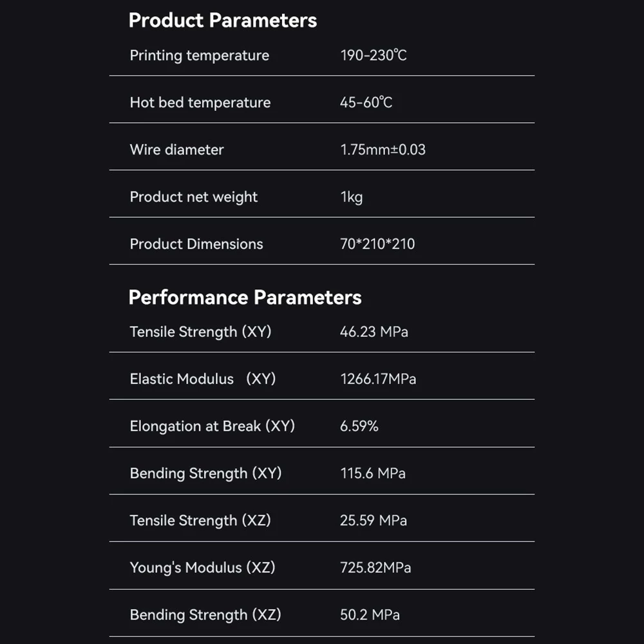Select the Tensile Strength (XY) label

(200, 332)
